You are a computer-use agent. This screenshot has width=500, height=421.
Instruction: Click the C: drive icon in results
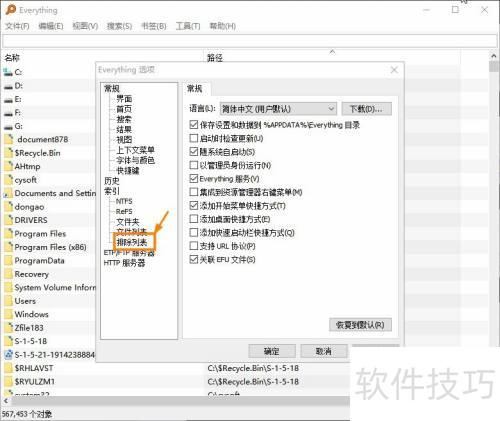point(8,72)
